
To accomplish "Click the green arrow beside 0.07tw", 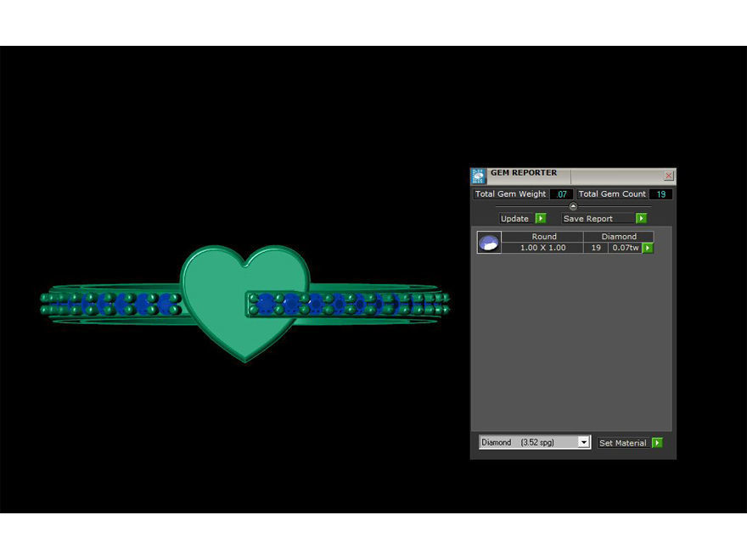I will coord(648,248).
